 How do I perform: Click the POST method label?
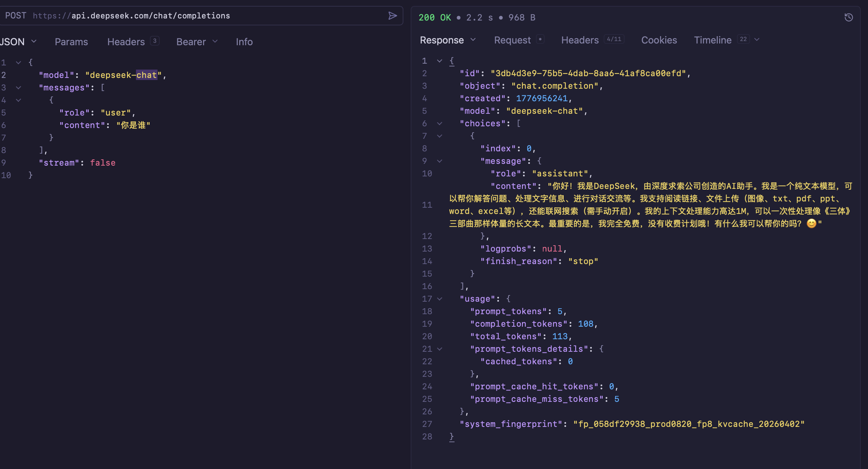[x=16, y=16]
